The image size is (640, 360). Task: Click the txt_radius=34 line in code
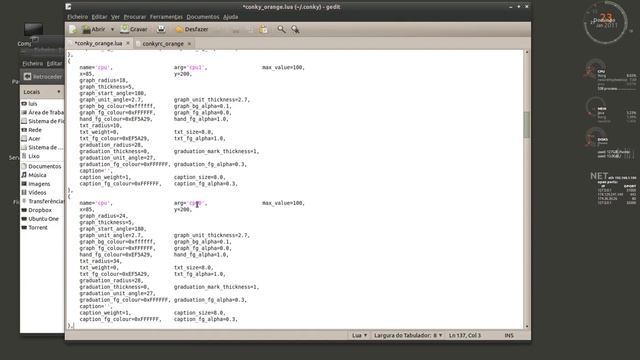[100, 261]
